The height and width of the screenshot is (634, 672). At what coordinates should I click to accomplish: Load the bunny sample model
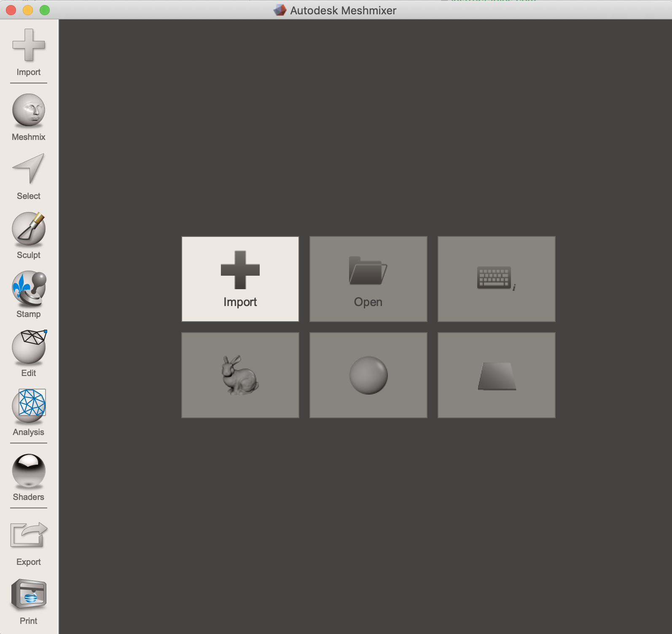click(x=240, y=375)
